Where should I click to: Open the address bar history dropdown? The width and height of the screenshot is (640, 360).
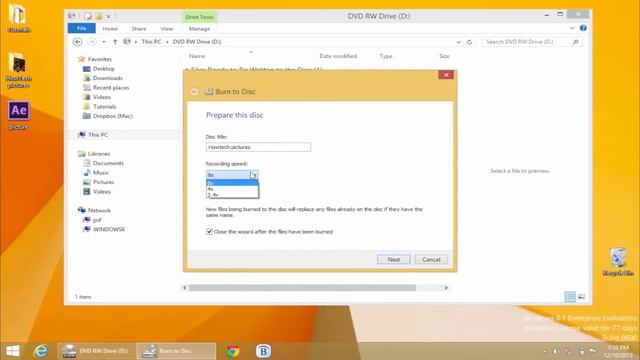[458, 42]
